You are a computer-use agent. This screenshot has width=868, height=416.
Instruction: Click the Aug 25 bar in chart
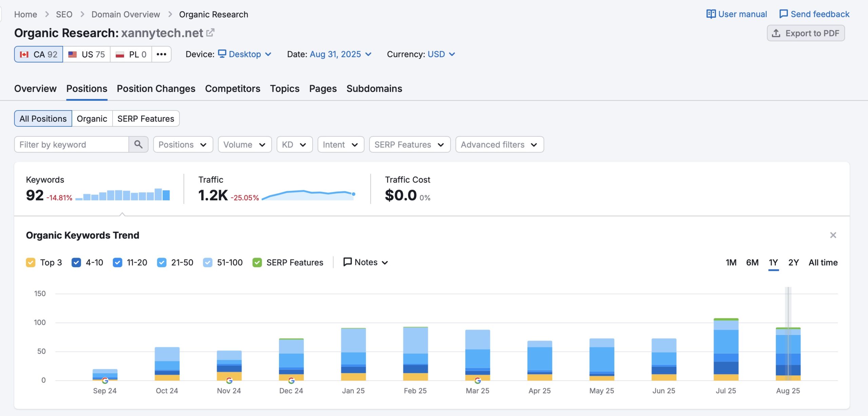point(788,354)
